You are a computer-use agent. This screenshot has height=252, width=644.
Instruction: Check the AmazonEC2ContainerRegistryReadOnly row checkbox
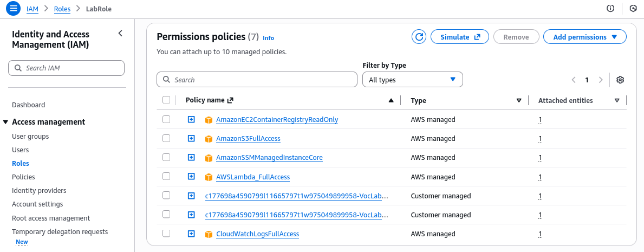point(166,119)
